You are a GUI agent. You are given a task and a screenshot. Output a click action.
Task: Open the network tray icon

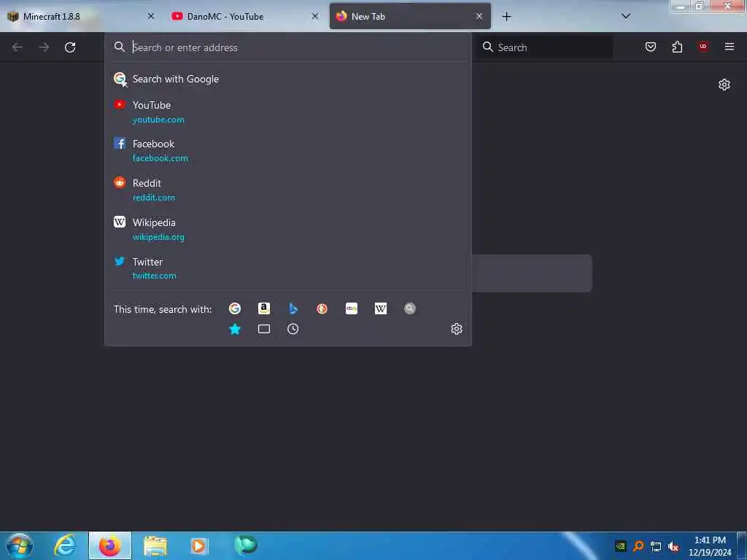tap(656, 546)
